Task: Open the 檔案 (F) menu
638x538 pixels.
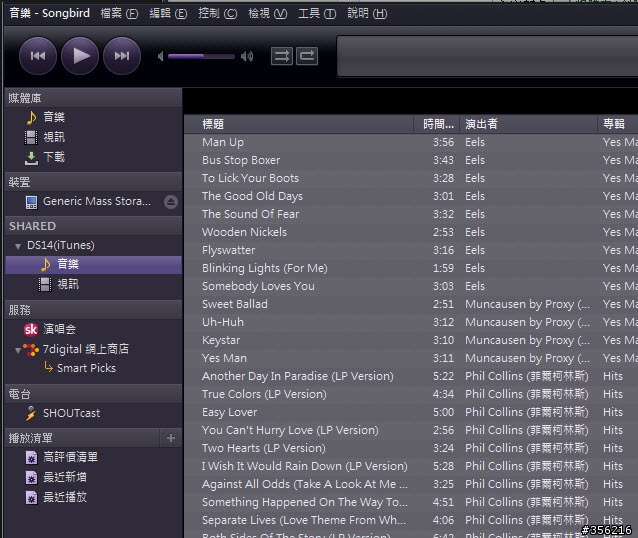Action: (119, 13)
